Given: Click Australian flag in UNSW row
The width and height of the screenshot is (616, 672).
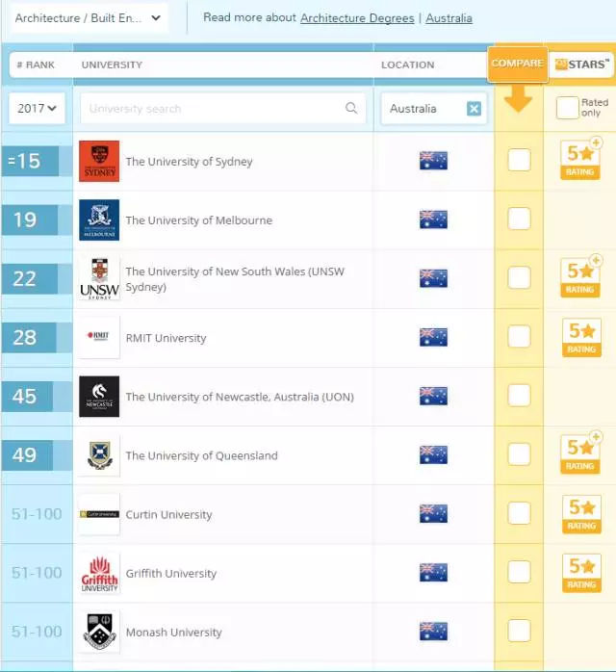Looking at the screenshot, I should (433, 278).
